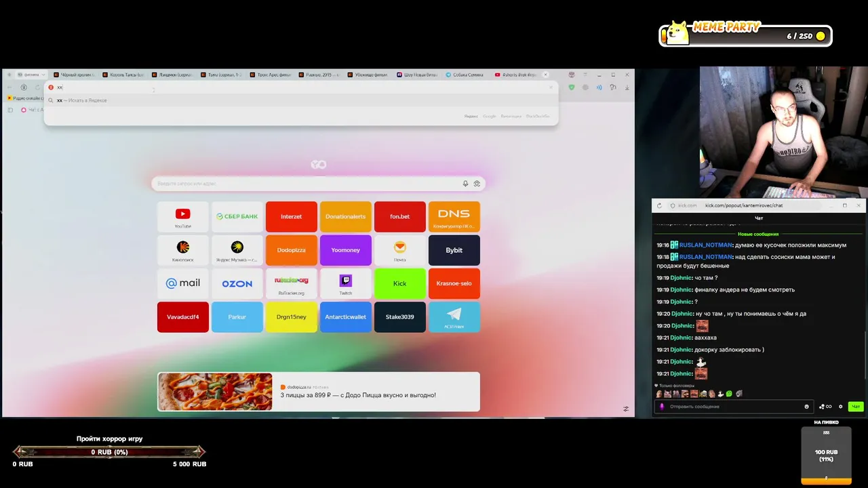Click RUSLAN_NOTMAN username at 19:16
The image size is (868, 488).
click(706, 245)
